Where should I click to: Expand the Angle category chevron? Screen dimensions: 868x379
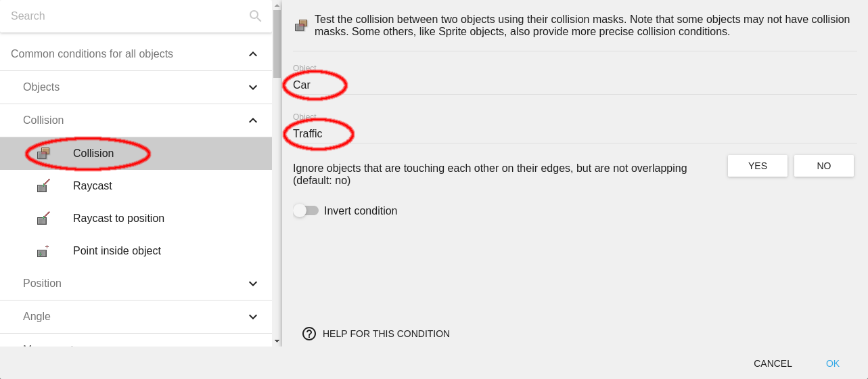click(253, 317)
